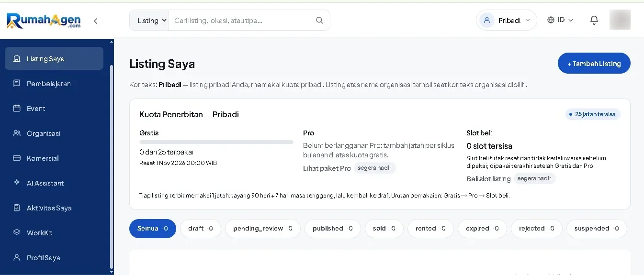Open notifications bell
The image size is (644, 275).
click(594, 20)
